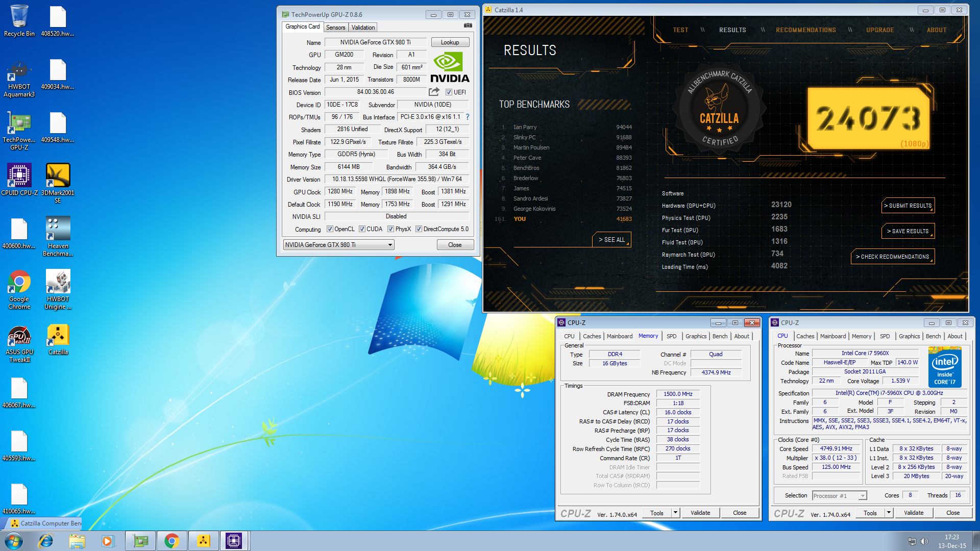Click the system tray volume icon

pyautogui.click(x=924, y=541)
